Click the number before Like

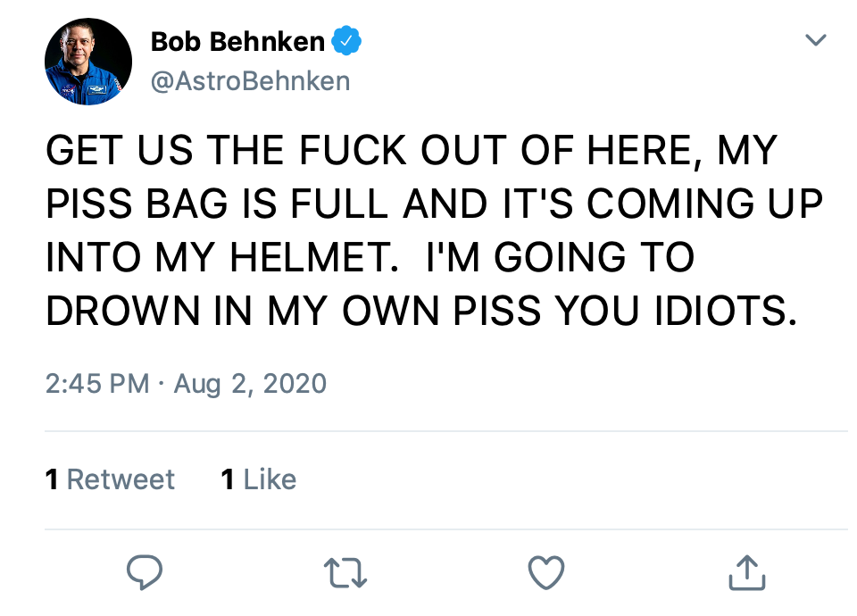[228, 479]
